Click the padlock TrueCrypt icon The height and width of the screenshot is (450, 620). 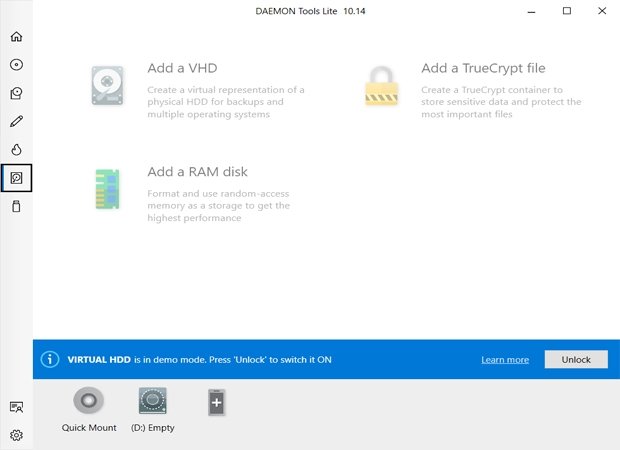pos(381,86)
